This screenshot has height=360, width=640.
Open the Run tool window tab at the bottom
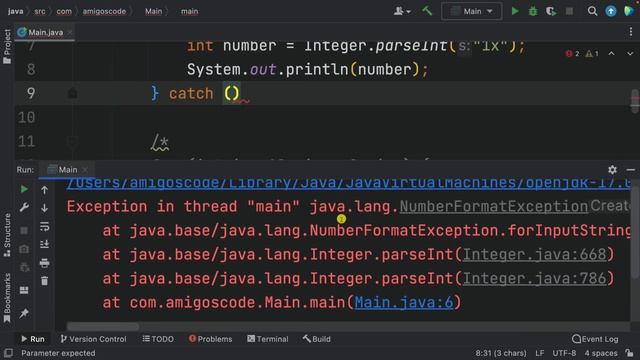pos(32,339)
